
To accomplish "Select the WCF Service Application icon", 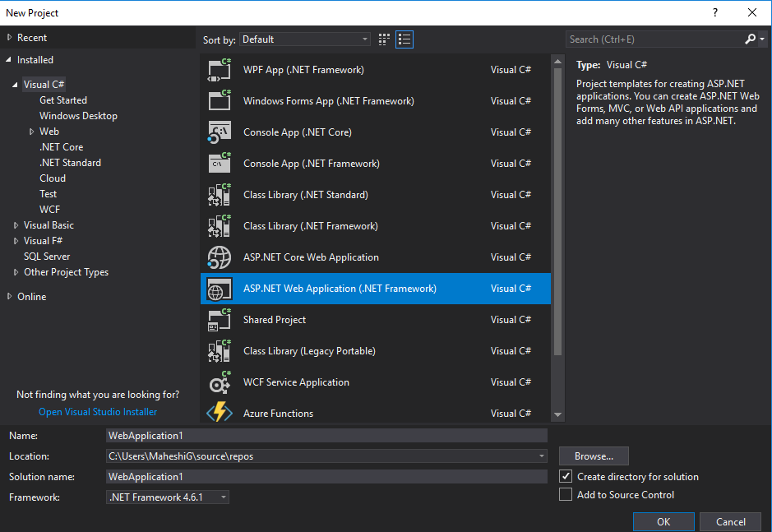I will point(219,382).
